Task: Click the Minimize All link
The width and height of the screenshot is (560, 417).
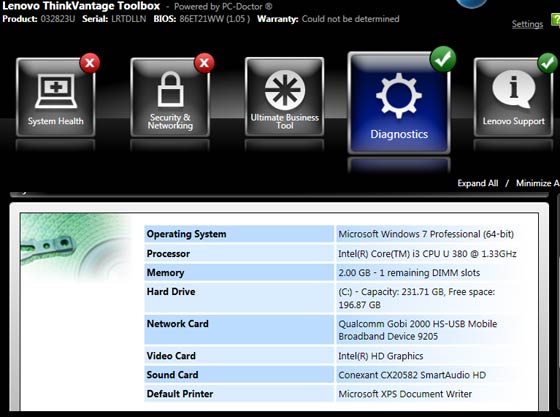Action: [538, 183]
